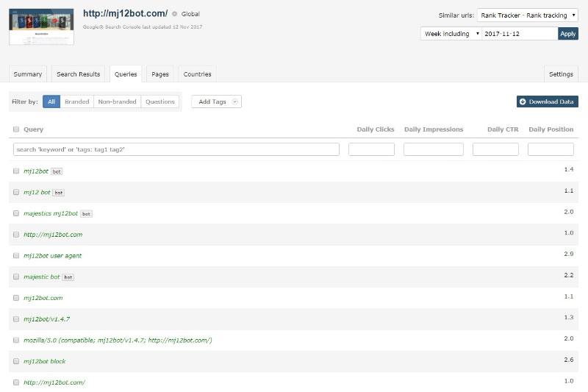This screenshot has width=588, height=392.
Task: Open the Week including period dropdown
Action: point(451,34)
